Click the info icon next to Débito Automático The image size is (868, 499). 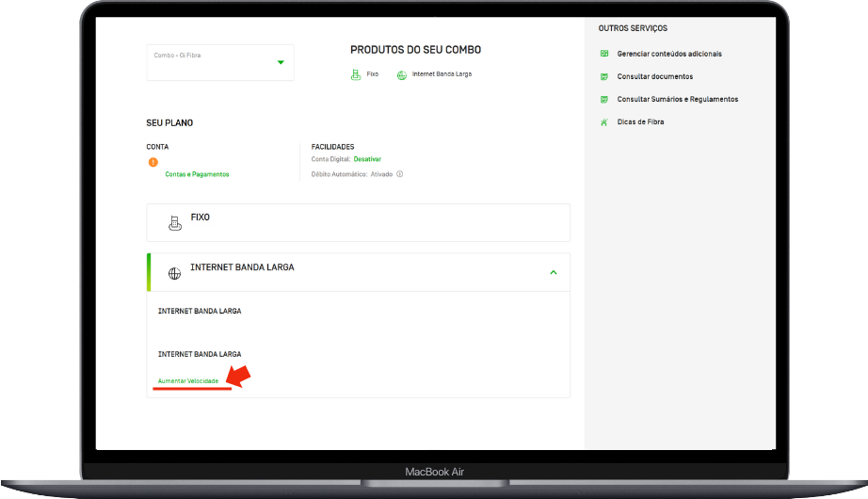coord(400,174)
